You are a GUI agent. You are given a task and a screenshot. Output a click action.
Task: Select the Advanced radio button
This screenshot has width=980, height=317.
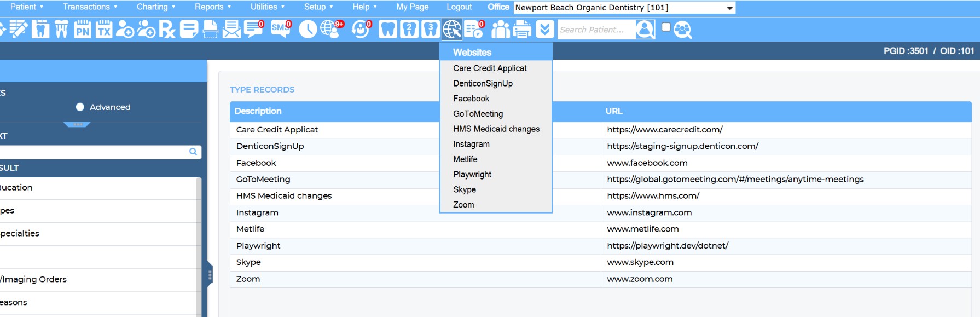(80, 107)
